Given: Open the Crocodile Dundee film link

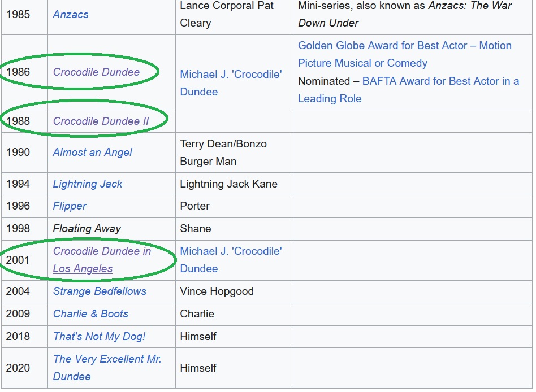Looking at the screenshot, I should [x=96, y=72].
